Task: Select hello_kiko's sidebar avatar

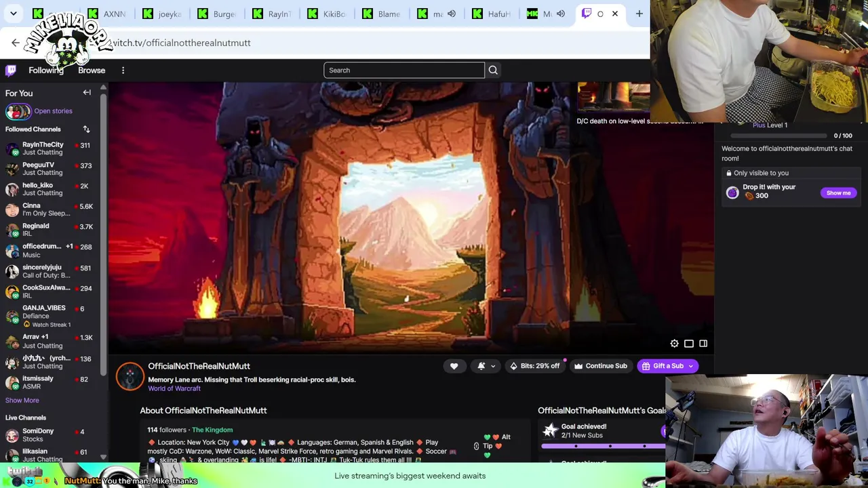Action: (12, 189)
